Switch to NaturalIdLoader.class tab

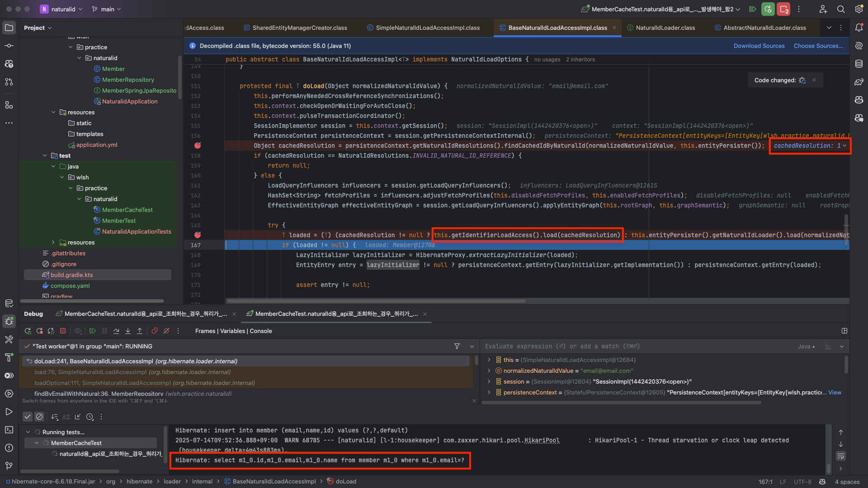coord(665,28)
